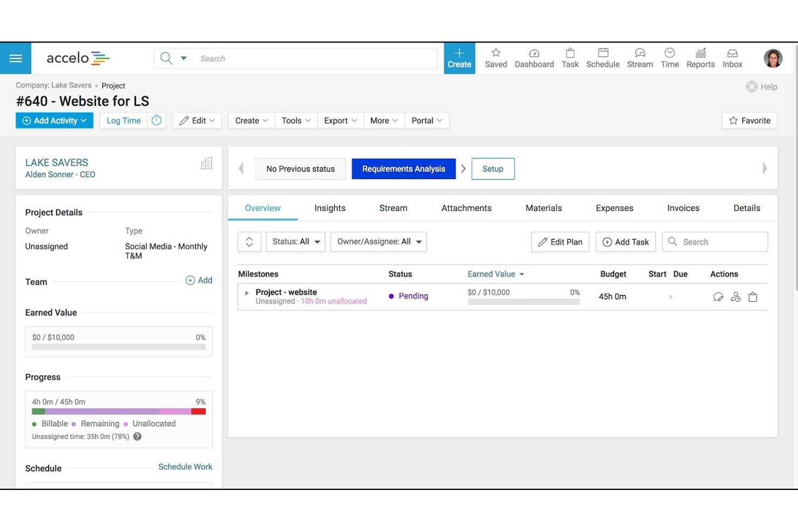798x532 pixels.
Task: Click the blue Create button
Action: coord(459,58)
